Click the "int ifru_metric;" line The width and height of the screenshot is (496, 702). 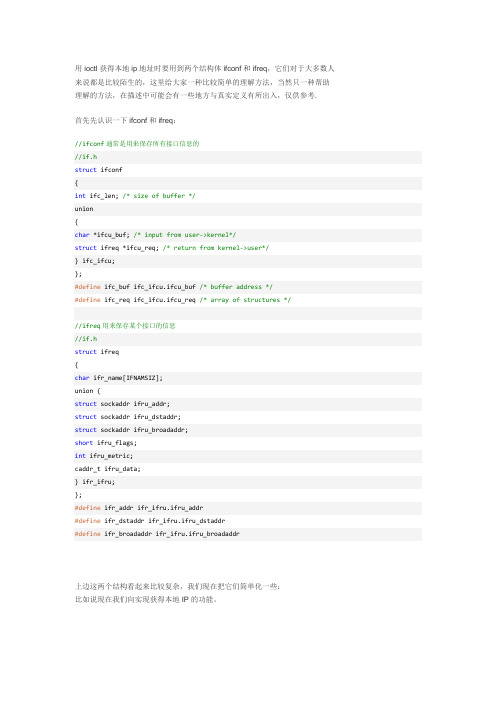104,456
